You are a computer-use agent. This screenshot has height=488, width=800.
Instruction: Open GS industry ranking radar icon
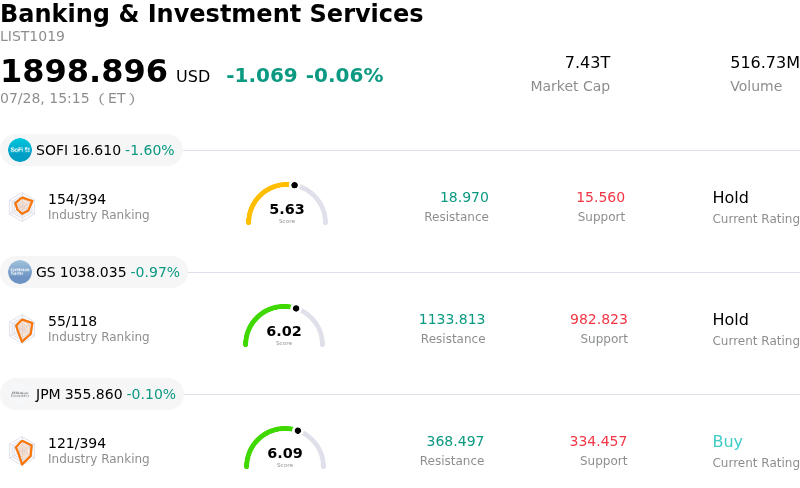[22, 329]
